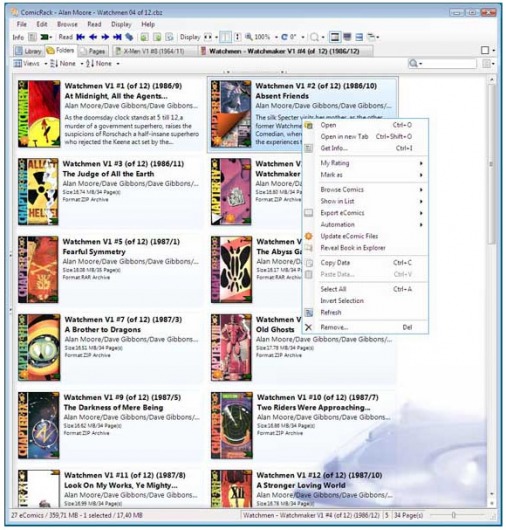
Task: Click the undock reader window icon
Action: (x=371, y=37)
